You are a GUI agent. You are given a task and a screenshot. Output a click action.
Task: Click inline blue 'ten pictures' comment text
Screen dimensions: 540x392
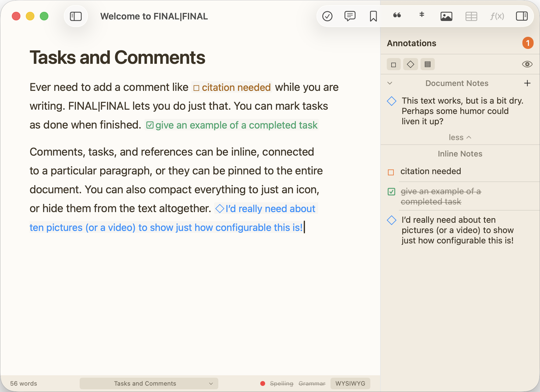[x=166, y=228]
